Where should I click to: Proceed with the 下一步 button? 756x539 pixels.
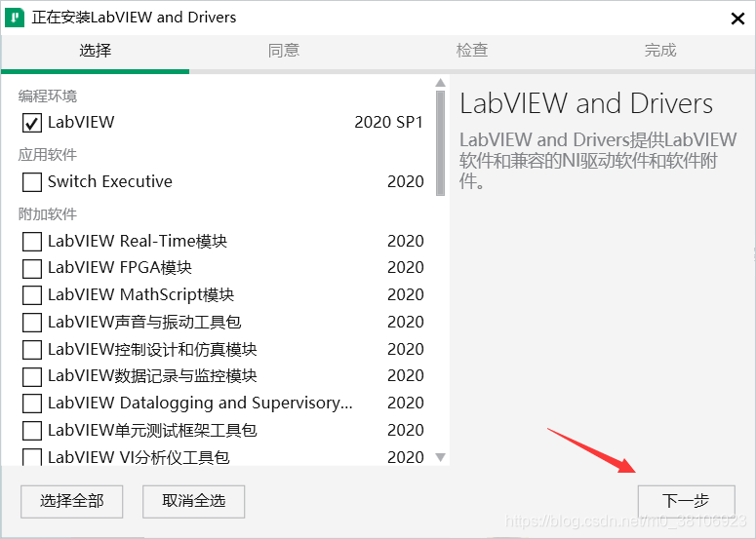[x=686, y=501]
